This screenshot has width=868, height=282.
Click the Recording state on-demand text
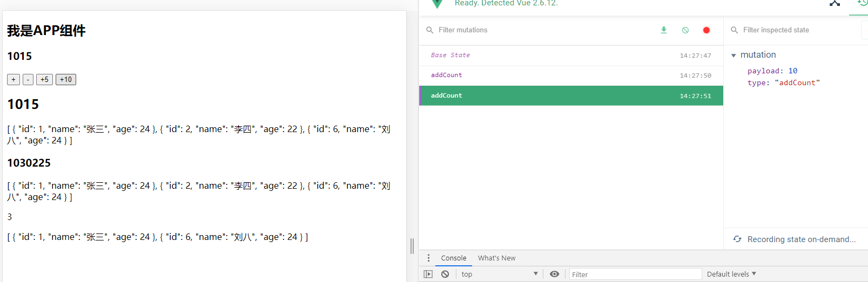pyautogui.click(x=802, y=239)
